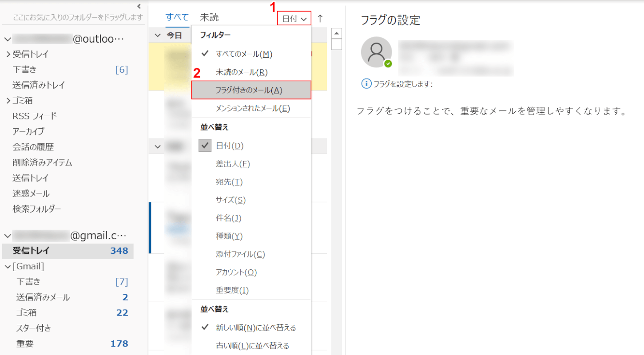
Task: Click the contact avatar picture
Action: pos(377,52)
